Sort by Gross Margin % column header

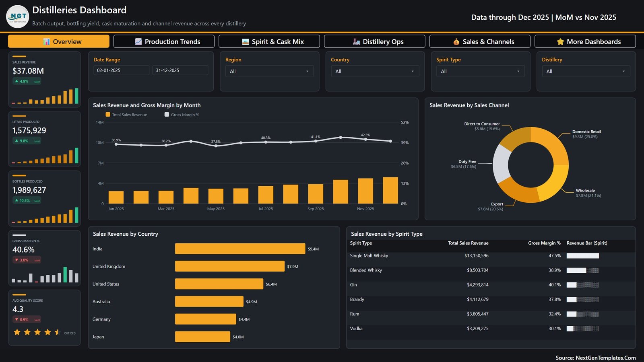click(x=544, y=243)
